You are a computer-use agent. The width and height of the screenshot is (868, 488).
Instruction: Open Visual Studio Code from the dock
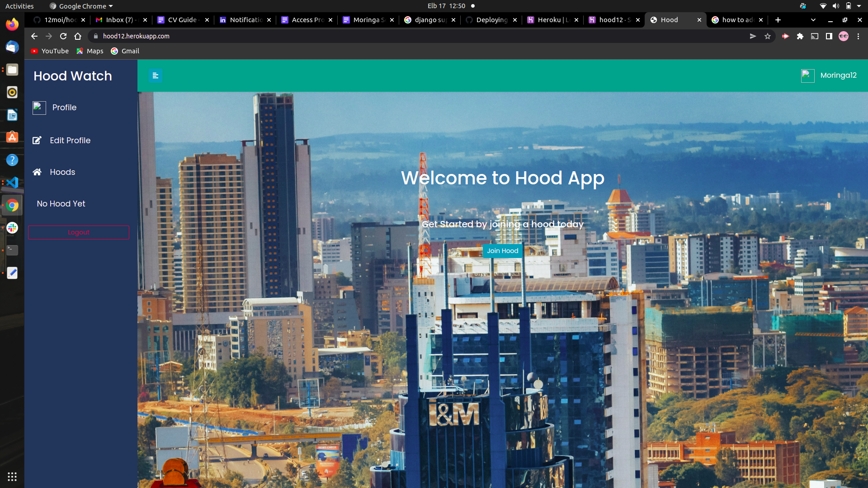(x=12, y=183)
